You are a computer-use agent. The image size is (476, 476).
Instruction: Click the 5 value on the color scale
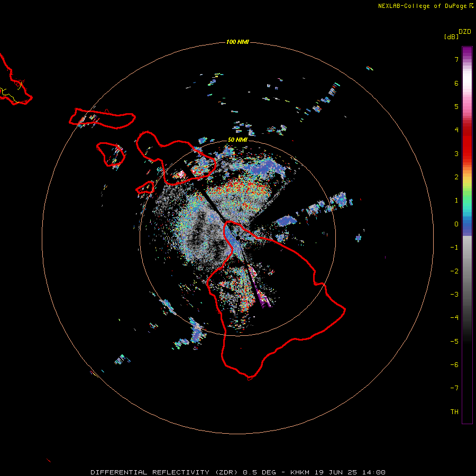pyautogui.click(x=456, y=106)
